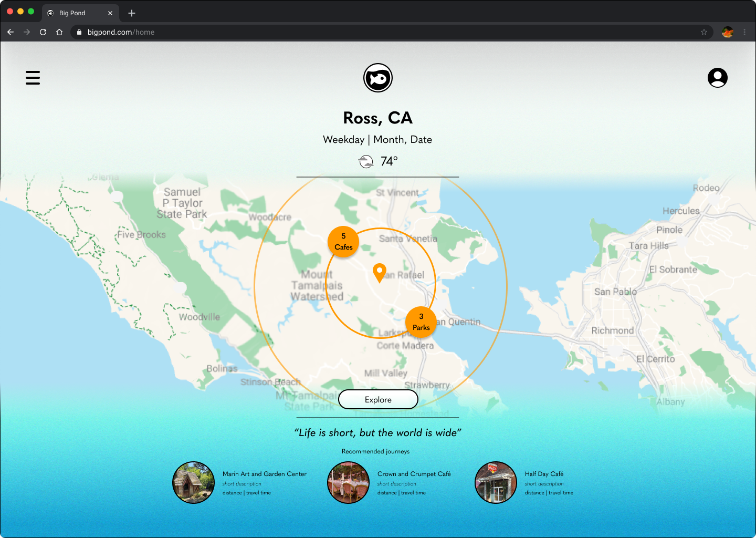Reload the page
The image size is (756, 538).
(43, 32)
